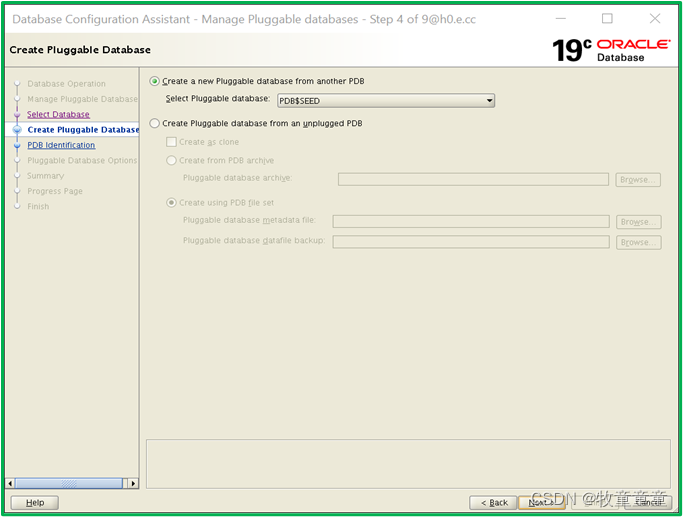Screen dimensions: 683x517
Task: Choose 'Create from PDB archive' option
Action: (x=171, y=160)
